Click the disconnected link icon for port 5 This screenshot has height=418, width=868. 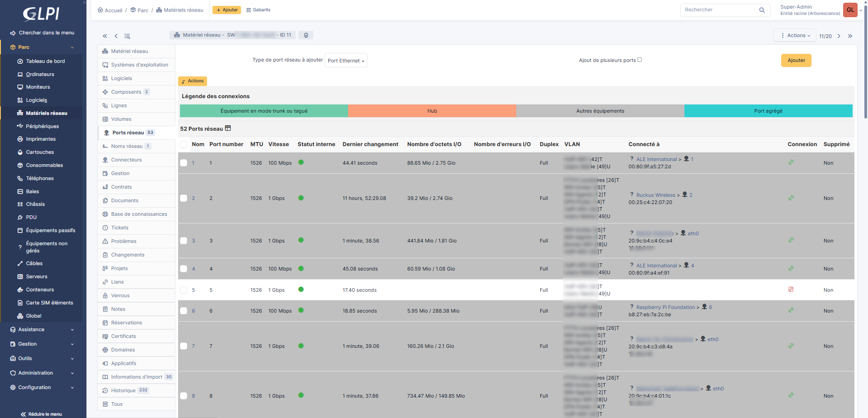click(x=791, y=290)
